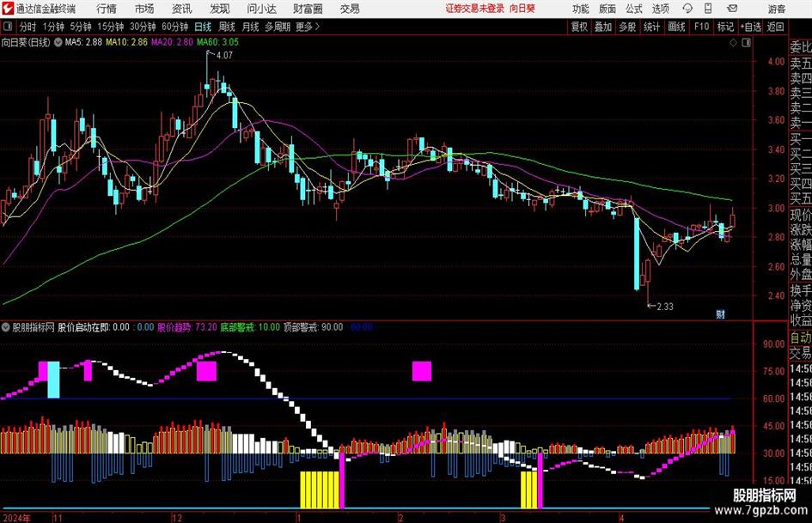Click the 顶部警戒: 90.00 indicator value
The image size is (812, 523).
click(x=314, y=327)
